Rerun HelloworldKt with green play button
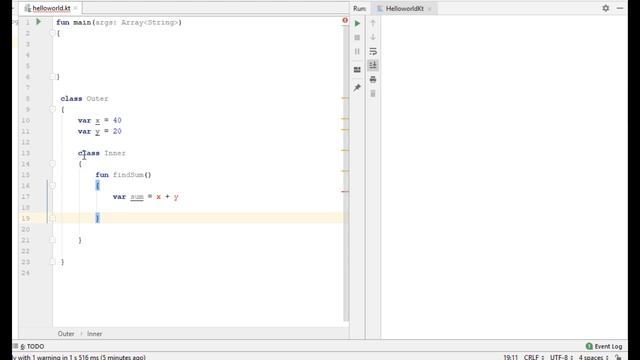 [x=357, y=24]
